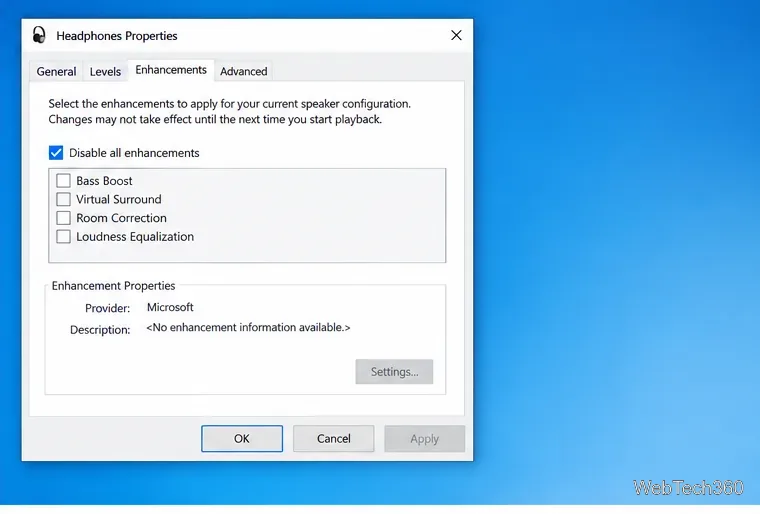Click the 'No enhancement information available' description
Viewport: 760px width, 514px height.
click(248, 327)
